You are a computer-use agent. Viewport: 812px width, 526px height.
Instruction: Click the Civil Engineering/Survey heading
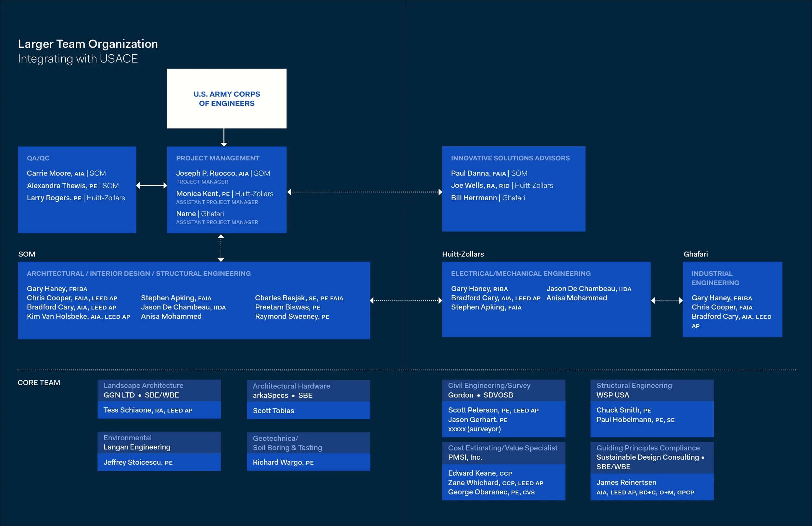tap(489, 386)
